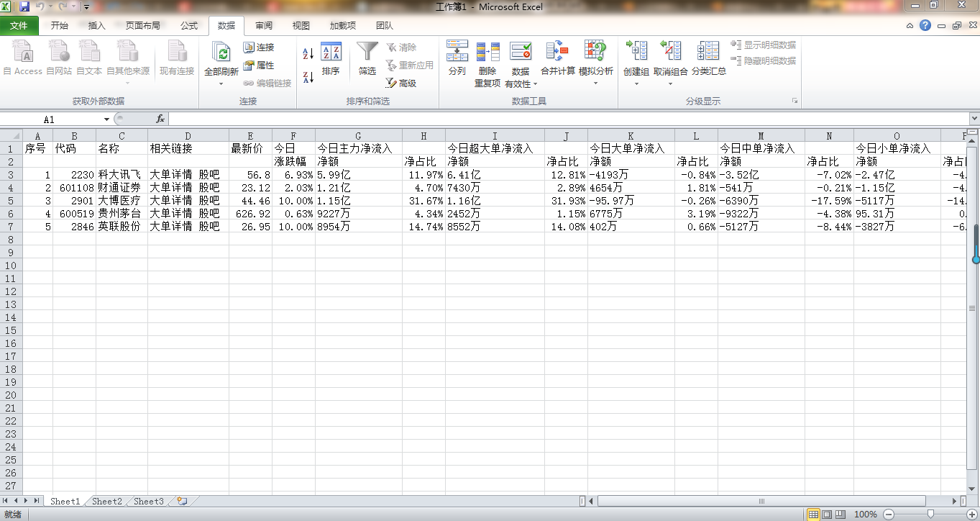Select column G header
Viewport: 980px width, 521px height.
(x=358, y=135)
